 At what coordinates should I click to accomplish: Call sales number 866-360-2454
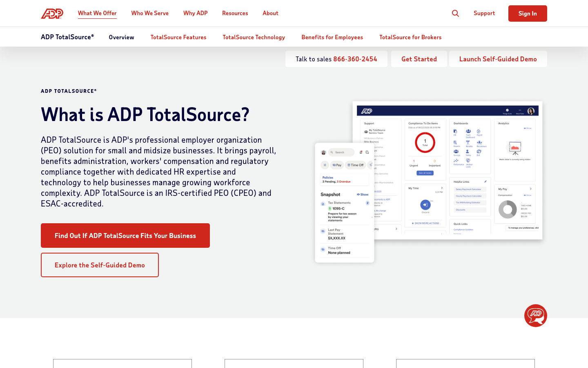click(x=355, y=59)
